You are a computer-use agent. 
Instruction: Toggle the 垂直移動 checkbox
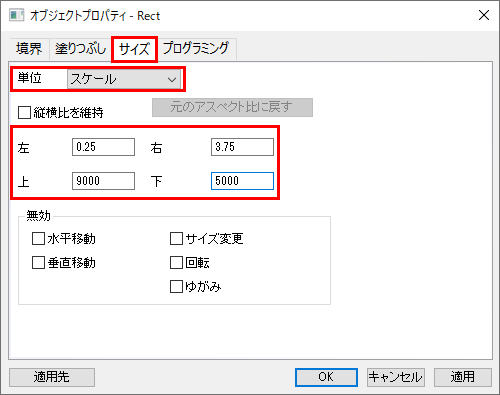38,262
